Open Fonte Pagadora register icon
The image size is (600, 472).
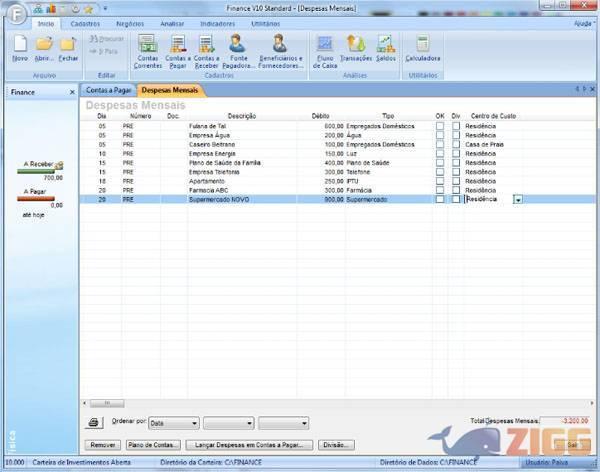click(238, 51)
